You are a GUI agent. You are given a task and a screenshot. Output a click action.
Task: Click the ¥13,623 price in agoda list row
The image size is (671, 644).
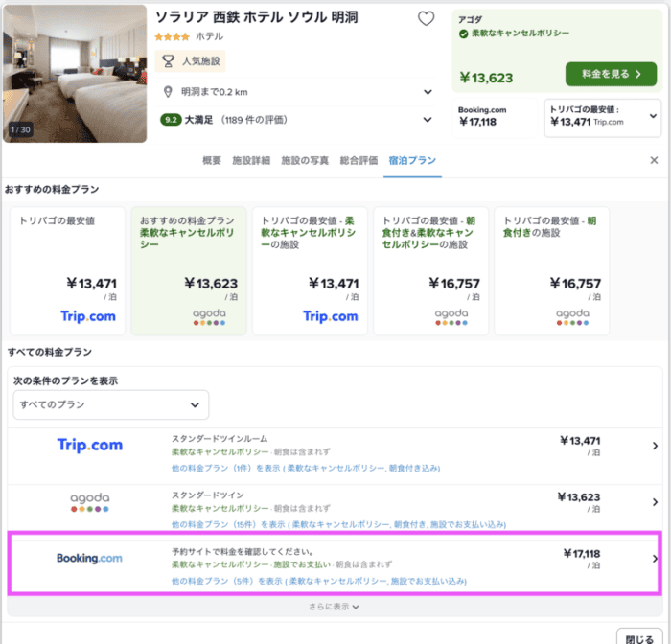(579, 497)
